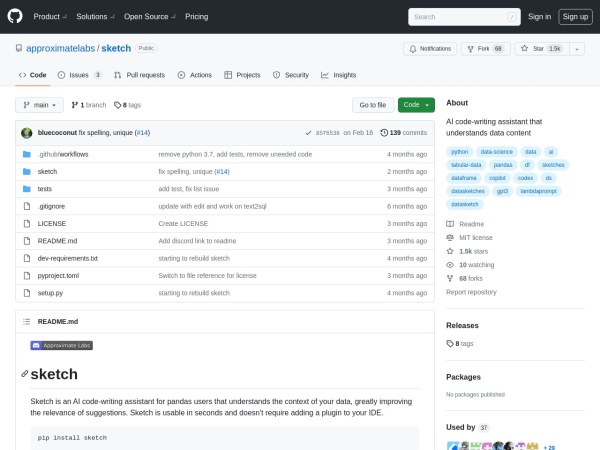Viewport: 600px width, 450px height.
Task: Click the commit history clock icon
Action: point(384,132)
